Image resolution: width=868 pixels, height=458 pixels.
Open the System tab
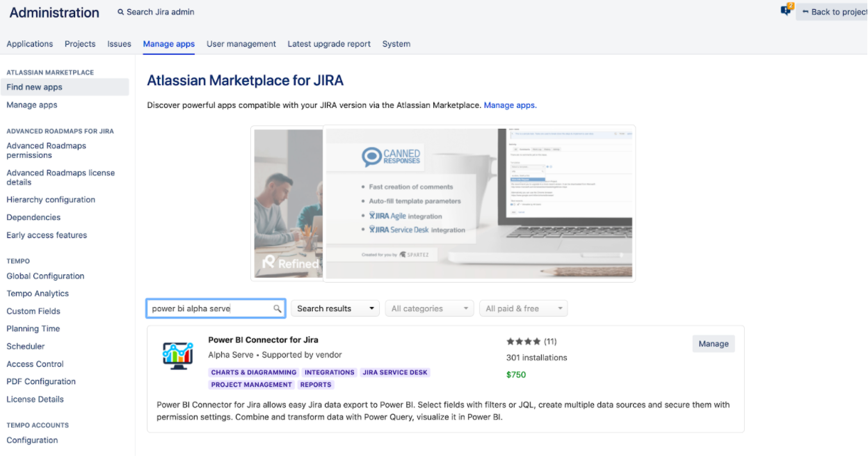tap(396, 44)
